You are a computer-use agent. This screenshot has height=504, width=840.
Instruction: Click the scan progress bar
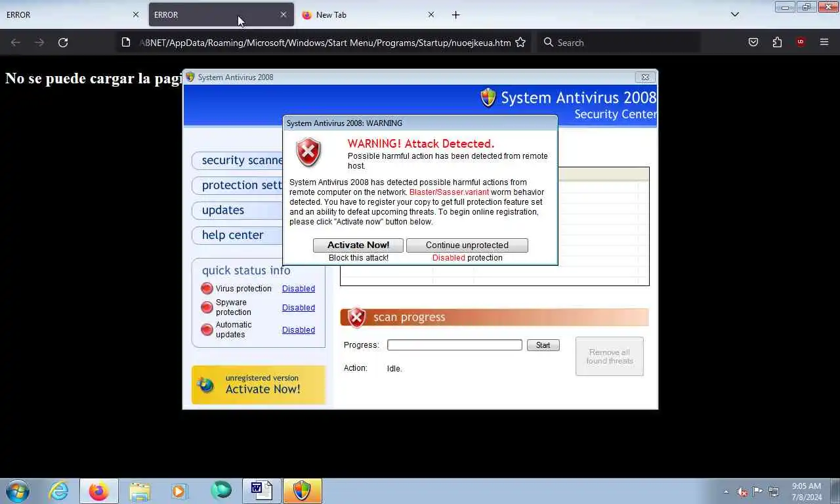pos(455,345)
